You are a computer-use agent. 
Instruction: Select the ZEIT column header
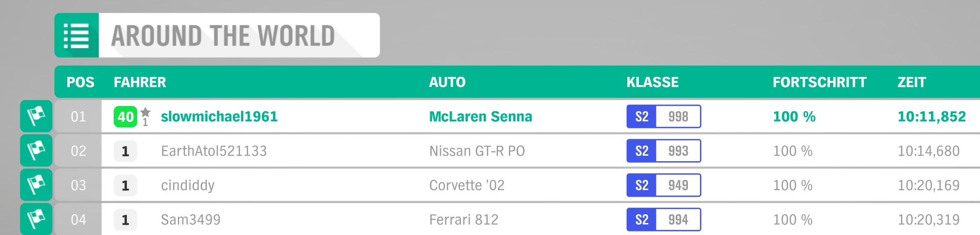point(912,82)
